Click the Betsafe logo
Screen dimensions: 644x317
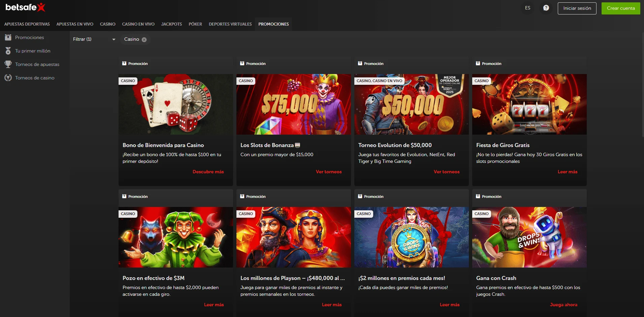pos(26,7)
